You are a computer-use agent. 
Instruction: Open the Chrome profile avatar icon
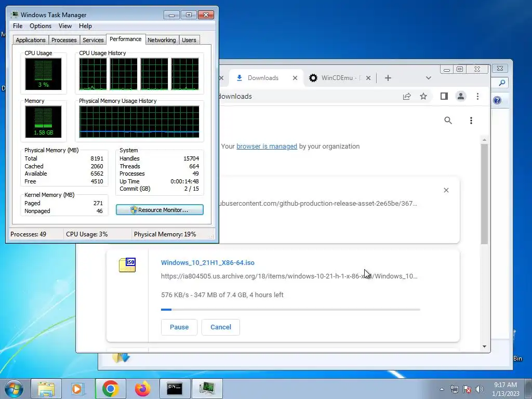coord(461,96)
